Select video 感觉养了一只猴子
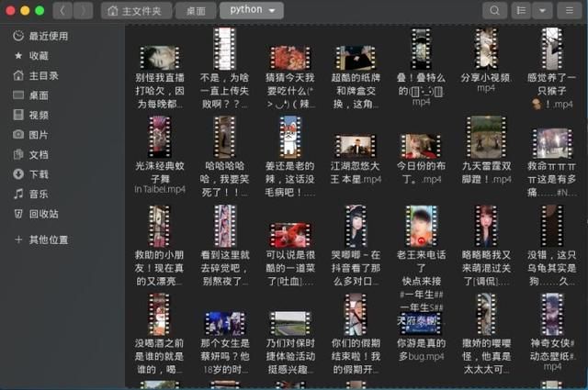 coord(551,68)
